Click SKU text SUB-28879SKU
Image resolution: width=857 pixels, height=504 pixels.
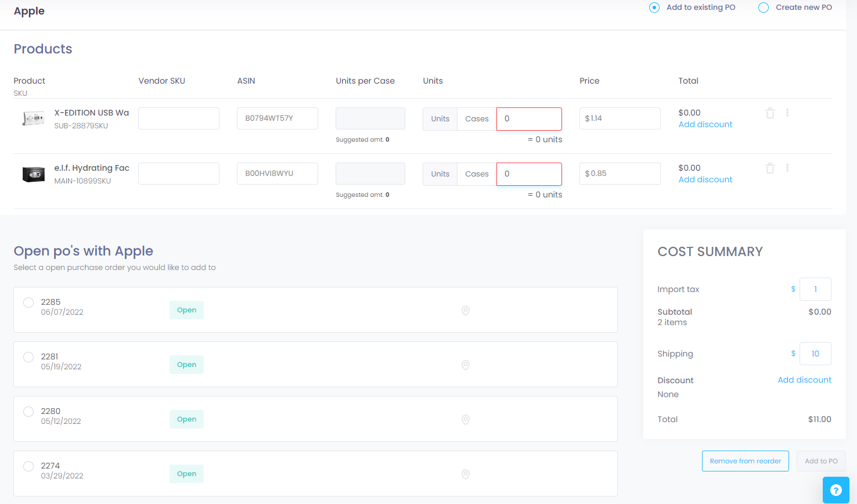[81, 126]
